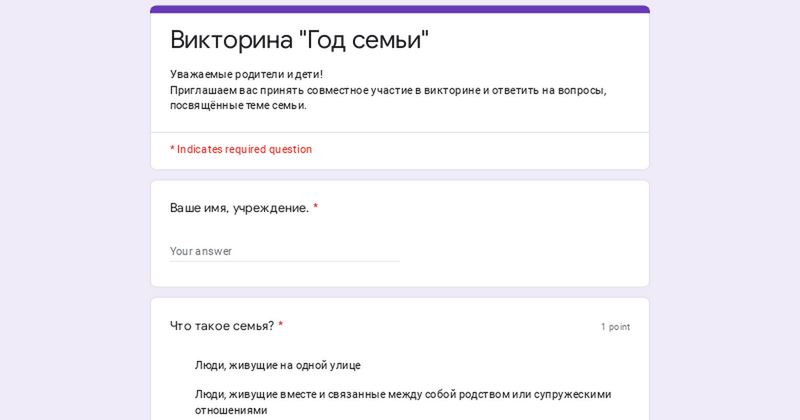Click the form title "Викторина Год семьи"
The width and height of the screenshot is (800, 420).
click(x=299, y=40)
